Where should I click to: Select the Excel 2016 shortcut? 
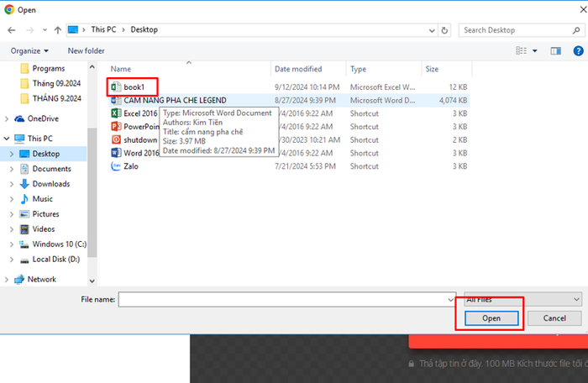click(x=134, y=113)
